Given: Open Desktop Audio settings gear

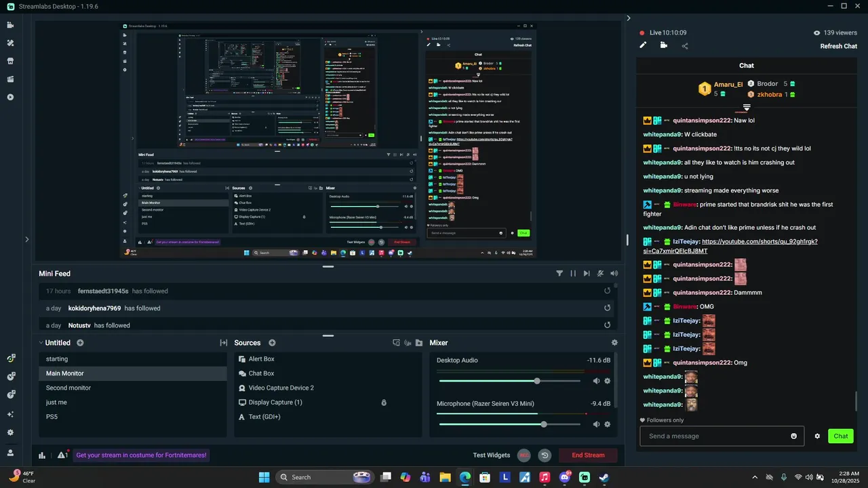Looking at the screenshot, I should click(x=607, y=381).
